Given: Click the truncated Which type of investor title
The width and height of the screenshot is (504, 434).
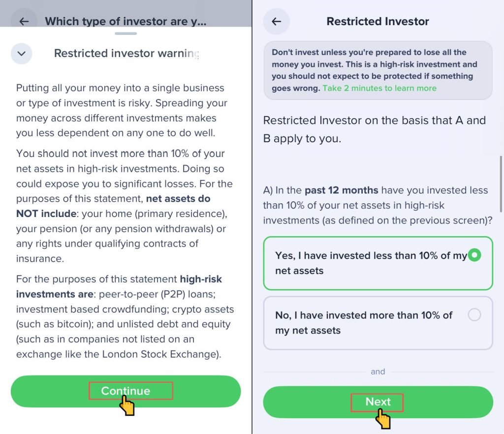Looking at the screenshot, I should click(126, 22).
